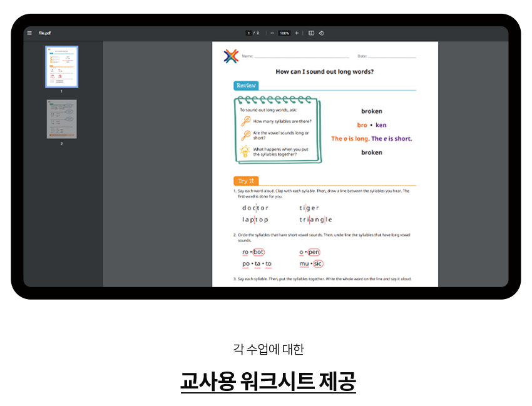Image resolution: width=532 pixels, height=406 pixels.
Task: Click the circled syllable "bot"
Action: (258, 252)
